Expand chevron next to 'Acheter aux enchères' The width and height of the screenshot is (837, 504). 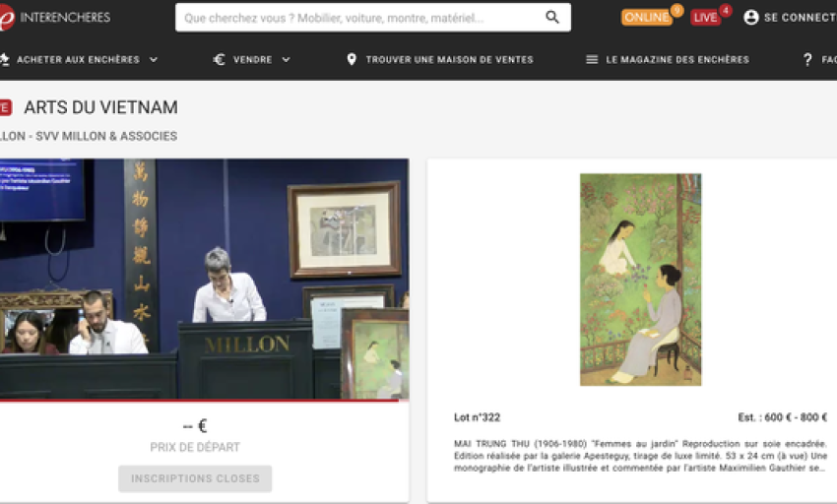pyautogui.click(x=154, y=59)
